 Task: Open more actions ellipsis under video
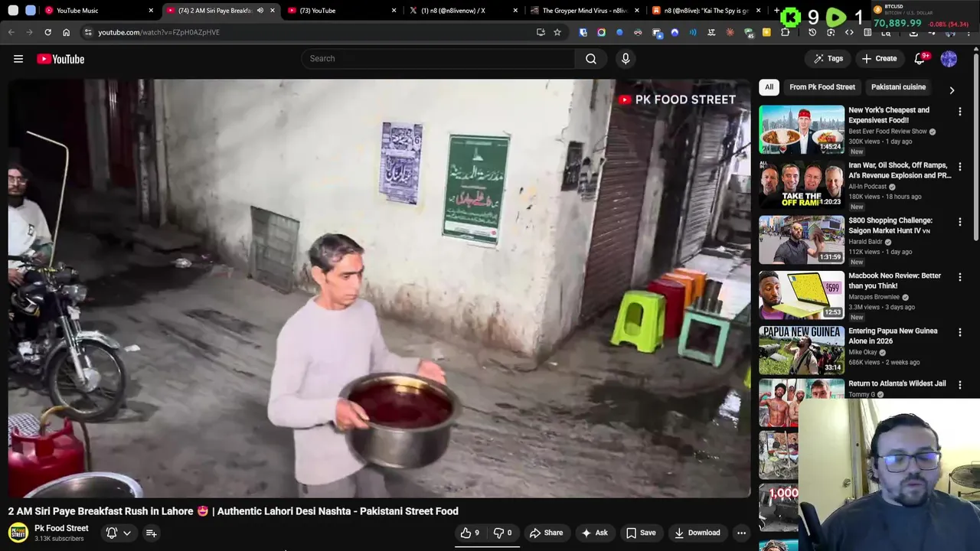click(x=741, y=533)
